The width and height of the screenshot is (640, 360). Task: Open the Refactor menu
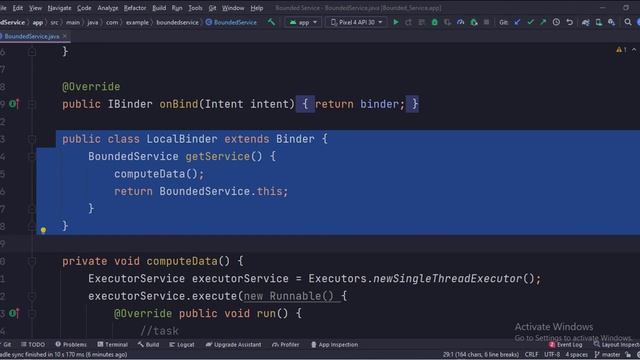(x=135, y=8)
